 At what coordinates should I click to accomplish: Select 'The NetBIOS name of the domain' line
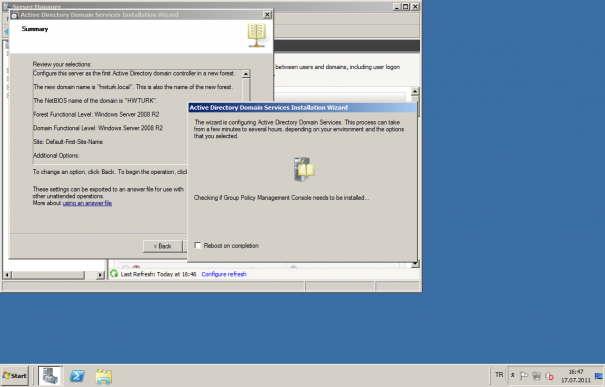pyautogui.click(x=95, y=101)
